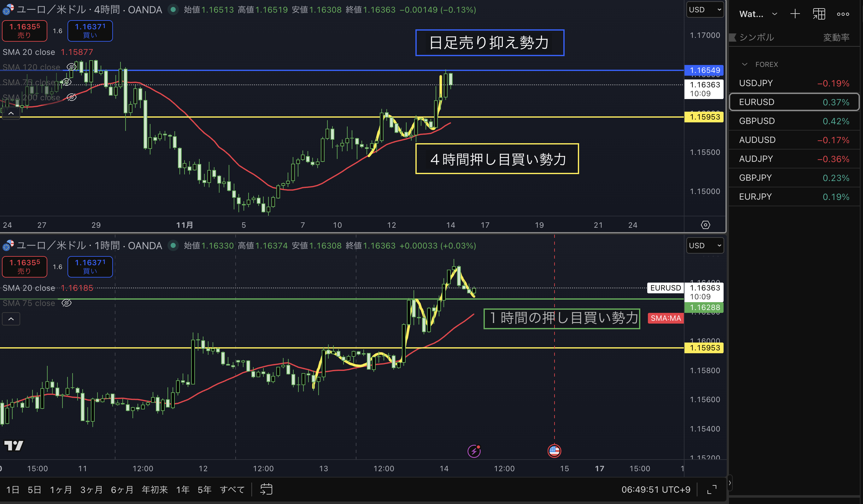The width and height of the screenshot is (863, 504).
Task: Click the blue 買い button on the upper chart
Action: 90,31
